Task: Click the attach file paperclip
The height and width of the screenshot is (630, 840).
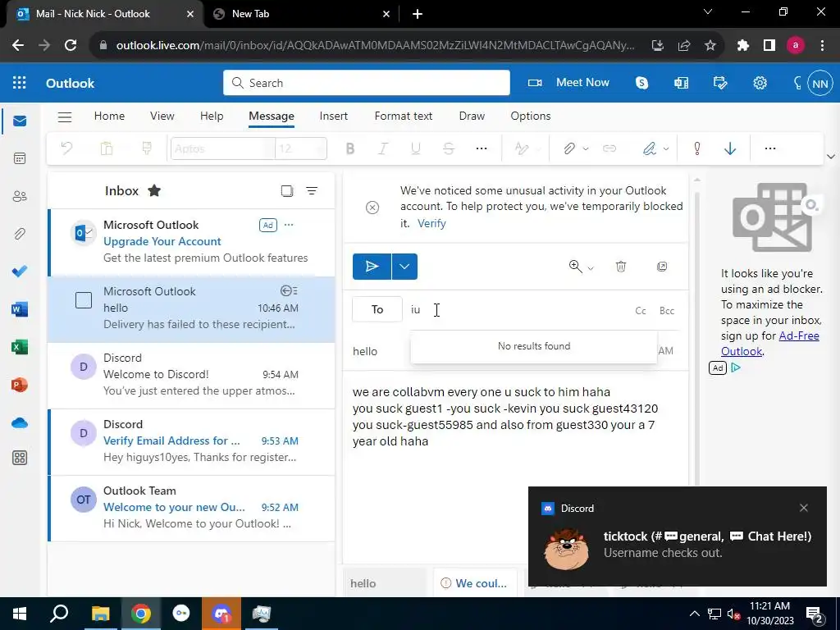Action: (x=569, y=148)
